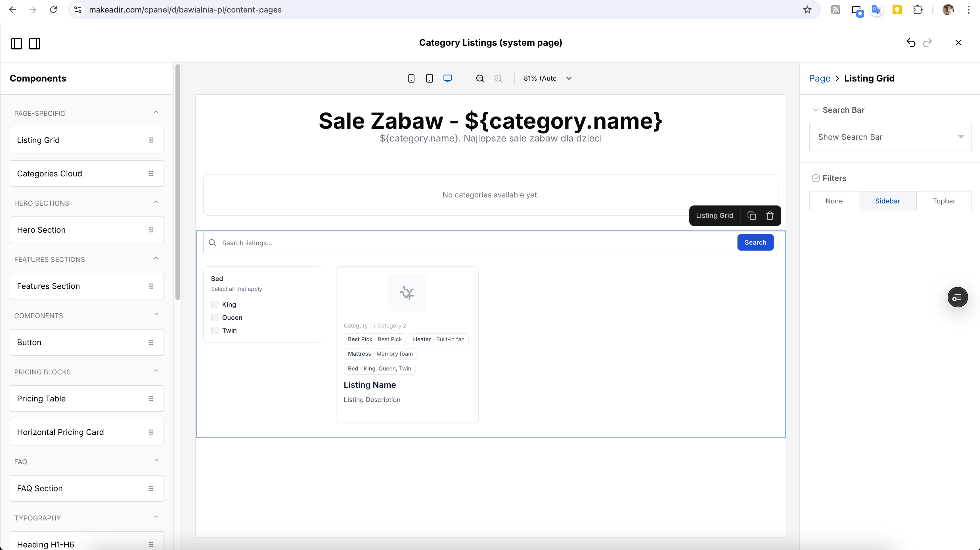This screenshot has width=980, height=550.
Task: Undo the last change
Action: [911, 43]
